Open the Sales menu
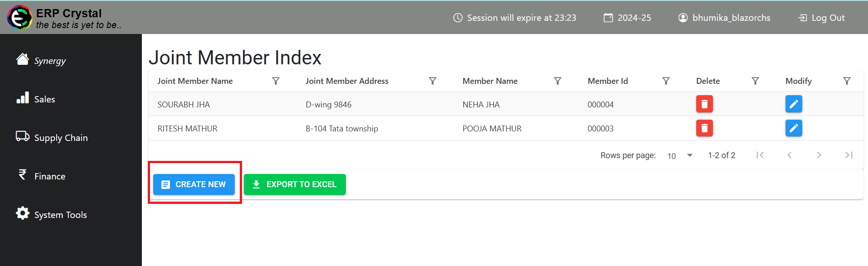Image resolution: width=868 pixels, height=266 pixels. (44, 99)
